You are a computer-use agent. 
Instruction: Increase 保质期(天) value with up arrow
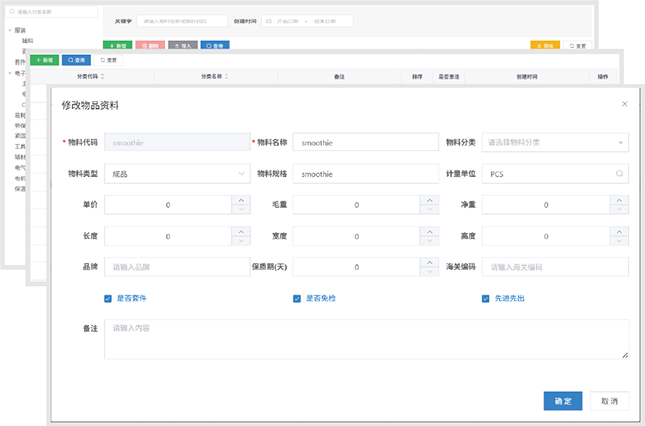429,262
